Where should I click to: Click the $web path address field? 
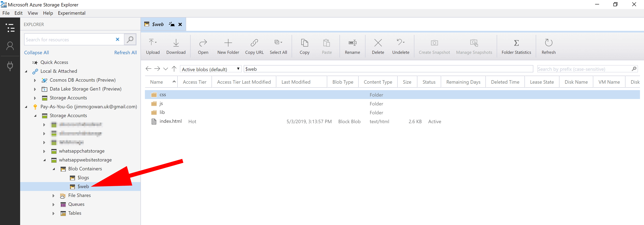tap(388, 69)
